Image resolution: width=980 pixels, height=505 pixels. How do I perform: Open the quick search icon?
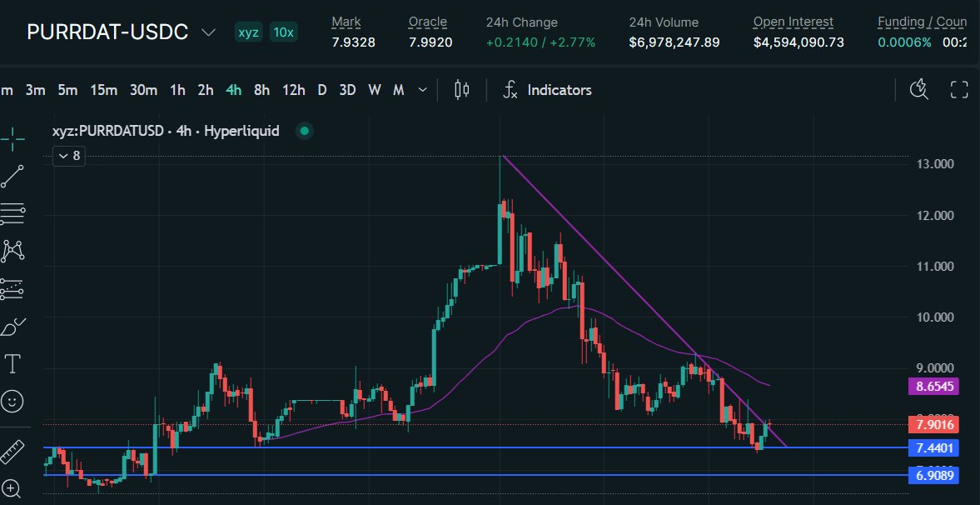pyautogui.click(x=918, y=90)
